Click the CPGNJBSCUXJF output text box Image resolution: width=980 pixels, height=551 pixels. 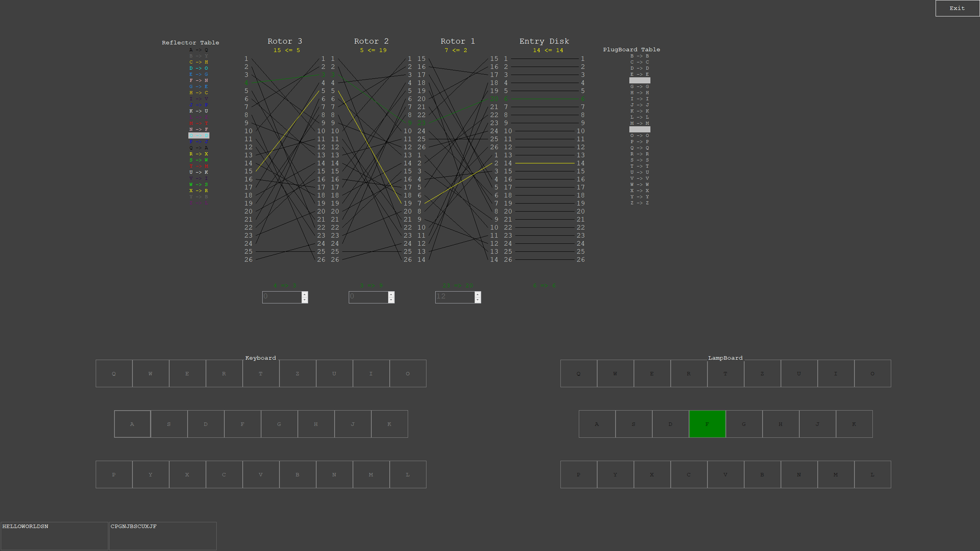coord(163,536)
